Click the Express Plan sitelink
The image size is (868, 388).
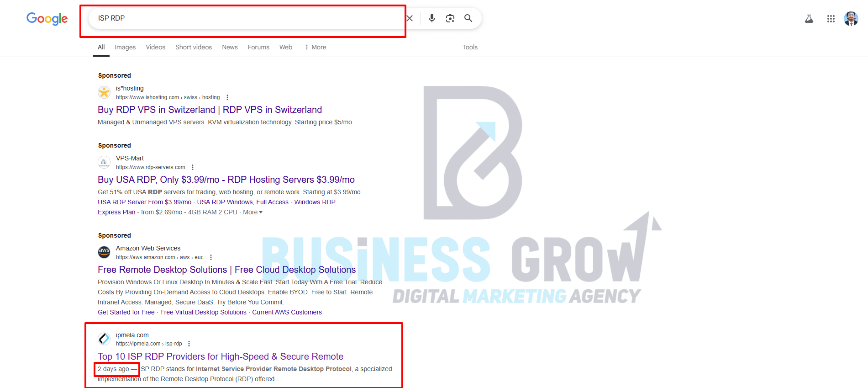tap(116, 212)
